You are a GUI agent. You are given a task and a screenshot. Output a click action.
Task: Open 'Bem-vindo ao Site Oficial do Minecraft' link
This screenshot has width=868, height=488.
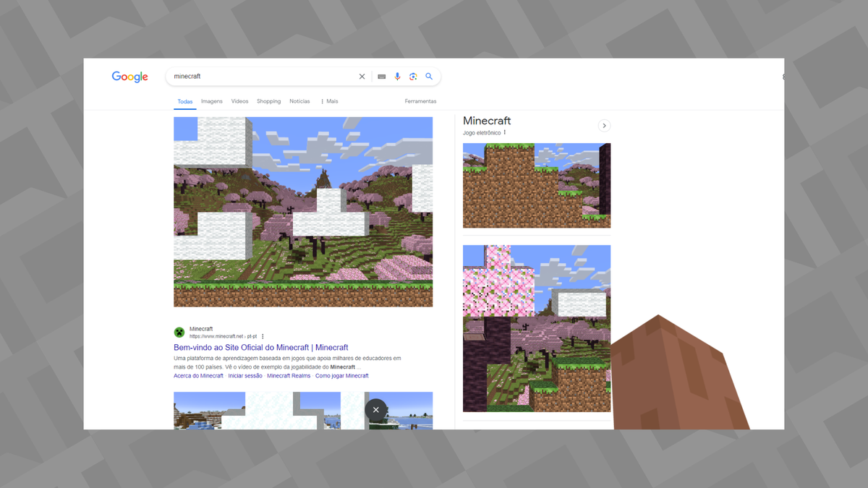[x=260, y=347]
